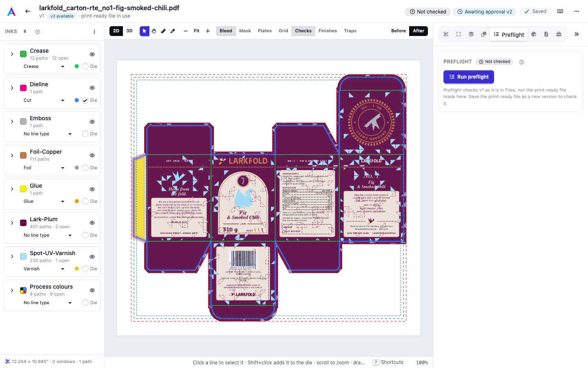Zoom out with the minus icon
Image resolution: width=588 pixels, height=368 pixels.
point(186,31)
